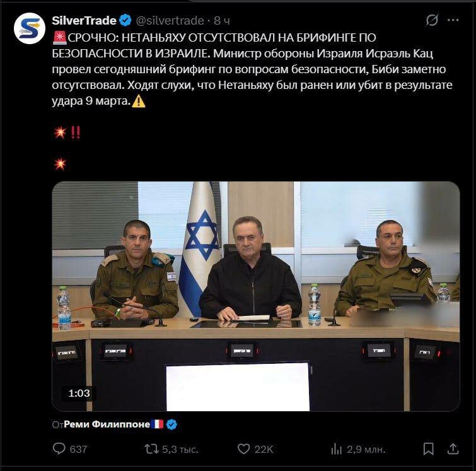Click the 1:03 video duration badge
This screenshot has width=476, height=471.
coord(79,393)
